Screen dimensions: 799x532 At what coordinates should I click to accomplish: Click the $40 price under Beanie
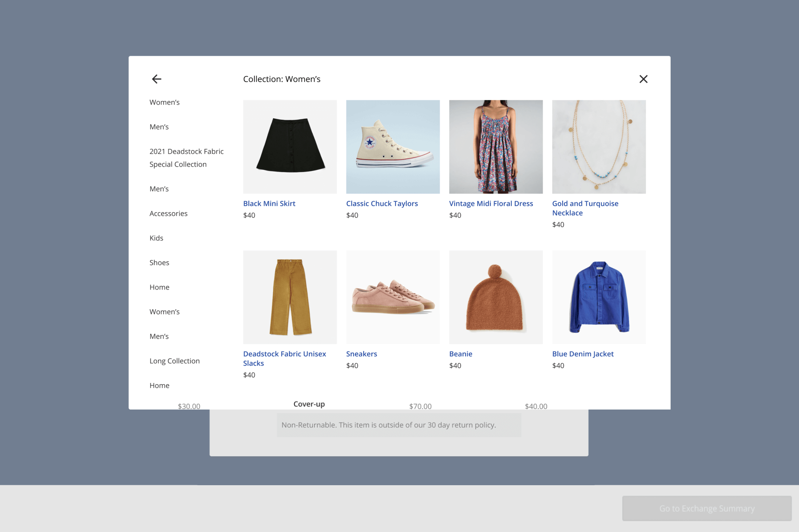pos(455,366)
